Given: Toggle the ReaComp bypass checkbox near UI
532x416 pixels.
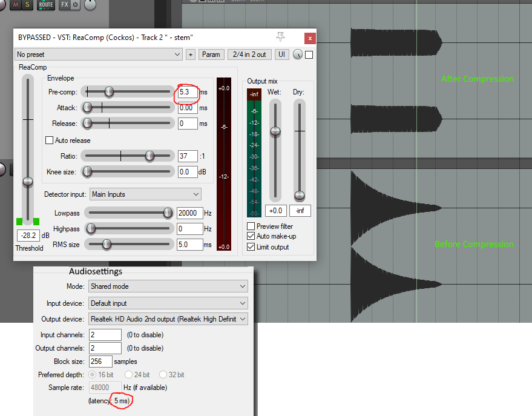Looking at the screenshot, I should [309, 54].
